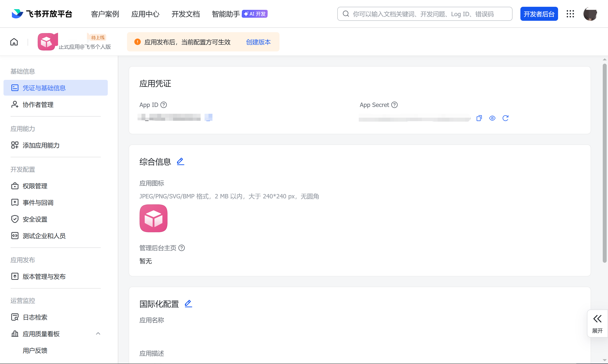Collapse the 应用质量看板 submenu
608x364 pixels.
(98, 334)
